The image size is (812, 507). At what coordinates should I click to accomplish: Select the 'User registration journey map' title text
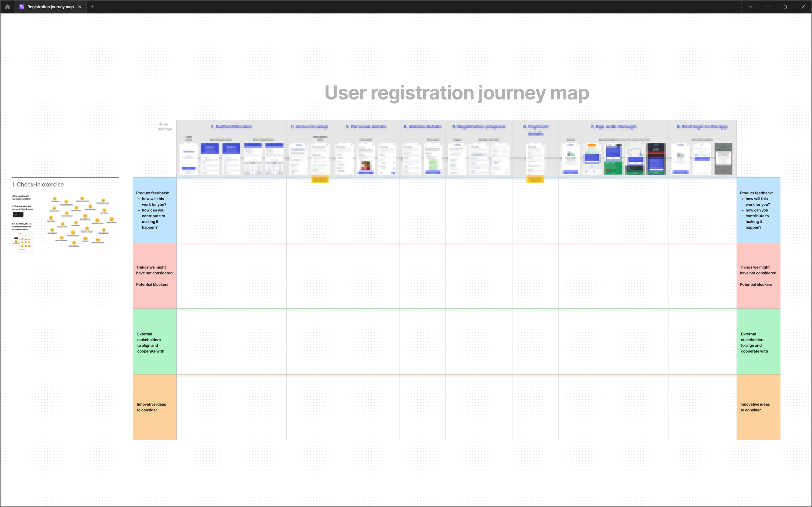tap(456, 93)
